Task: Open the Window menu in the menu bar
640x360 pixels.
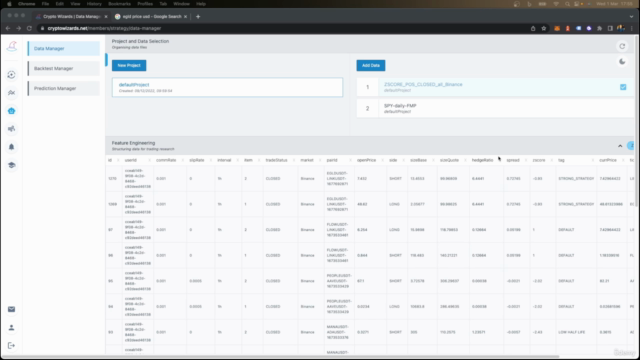Action: click(181, 4)
